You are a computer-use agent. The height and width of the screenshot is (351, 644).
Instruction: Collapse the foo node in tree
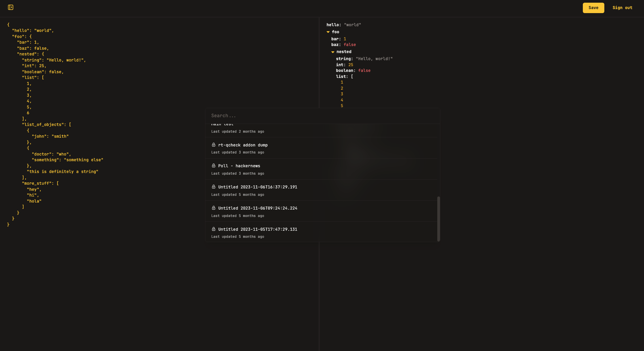pyautogui.click(x=328, y=32)
